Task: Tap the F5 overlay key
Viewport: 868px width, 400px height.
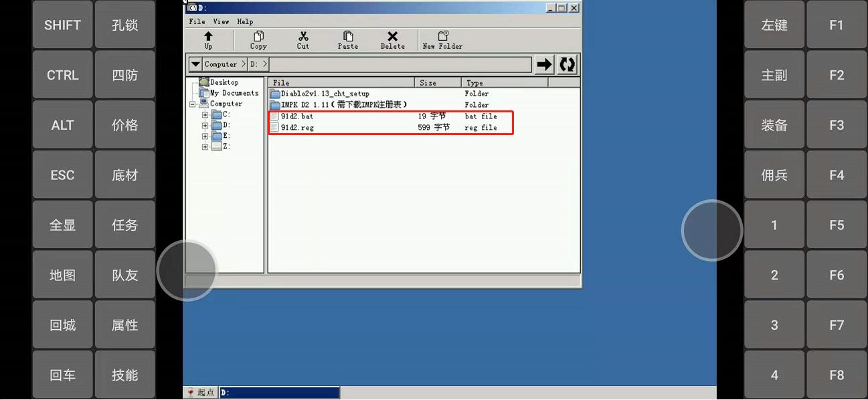Action: pyautogui.click(x=837, y=225)
